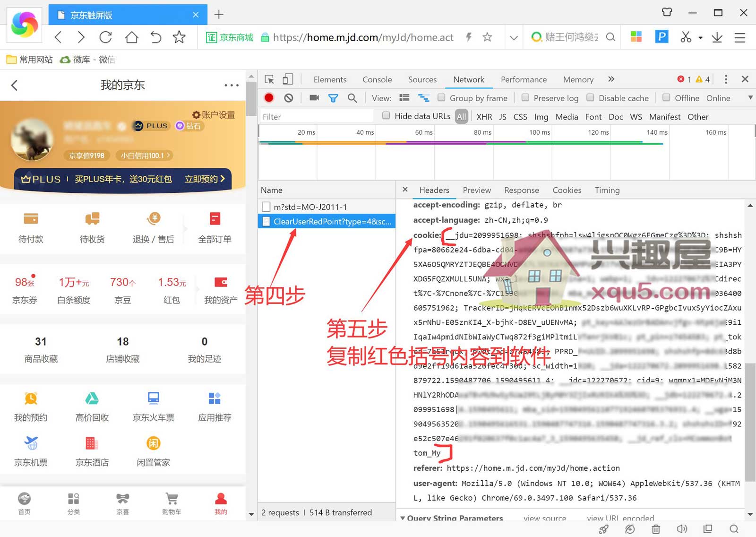Screen dimensions: 756x537
Task: Select ClearUserRedPoint request row
Action: 327,221
